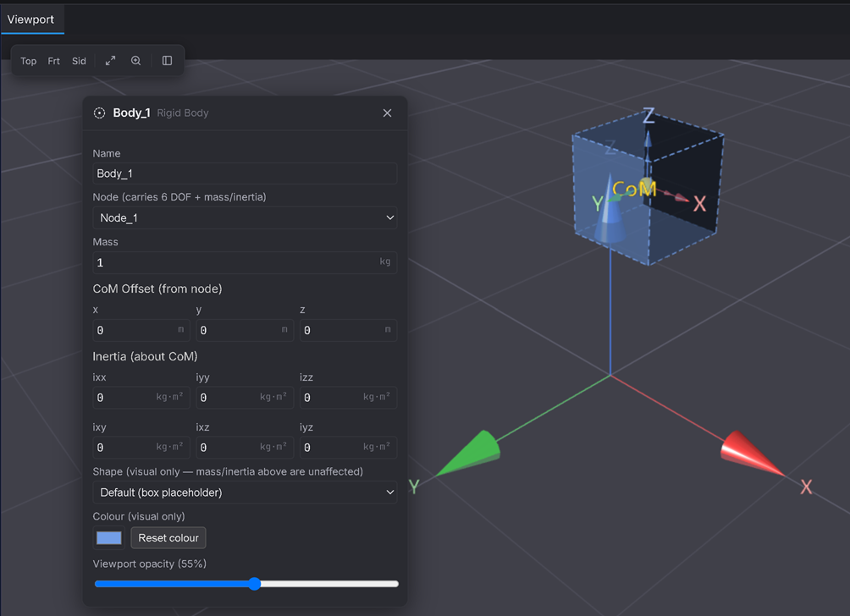Click the CoM Offset y field
850x616 pixels.
point(245,330)
